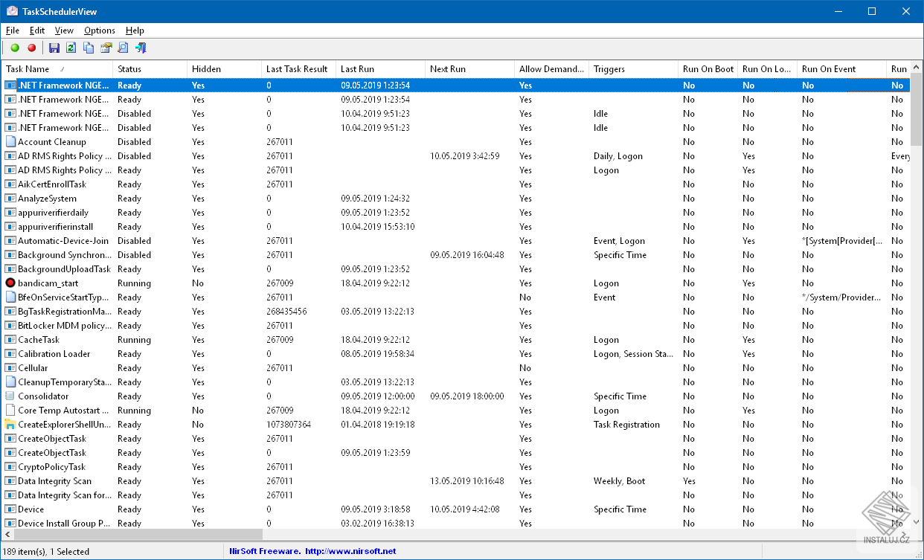Open the View menu
This screenshot has height=560, width=924.
point(64,30)
